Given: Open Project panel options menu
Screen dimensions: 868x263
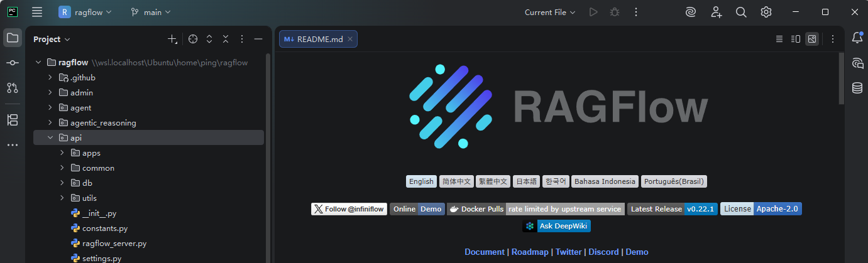Looking at the screenshot, I should click(x=242, y=39).
